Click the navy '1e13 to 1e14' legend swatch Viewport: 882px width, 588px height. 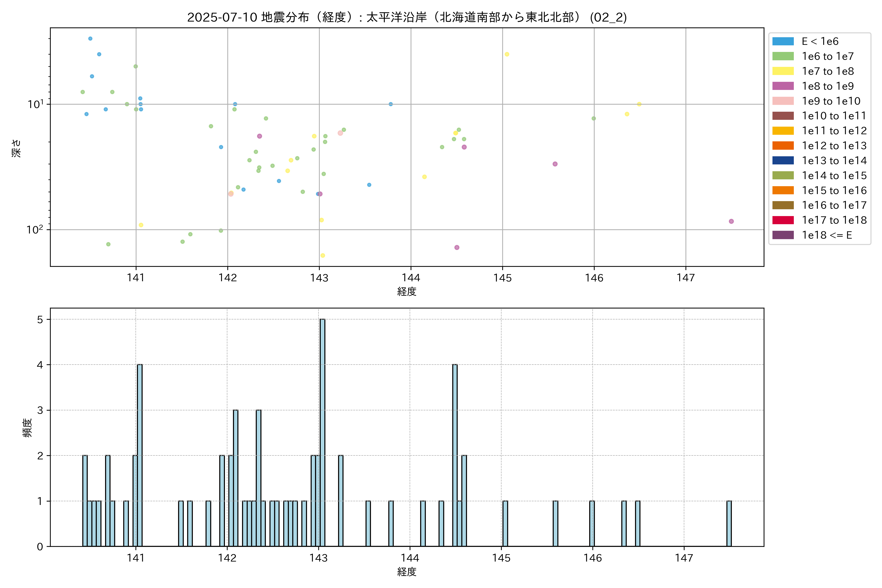click(x=783, y=160)
